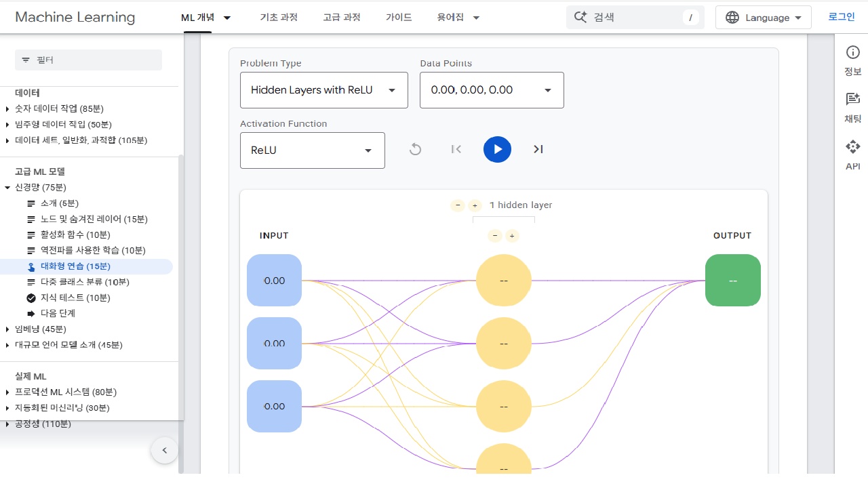The width and height of the screenshot is (868, 488).
Task: Click the 다음 단계 next step item
Action: click(x=58, y=313)
